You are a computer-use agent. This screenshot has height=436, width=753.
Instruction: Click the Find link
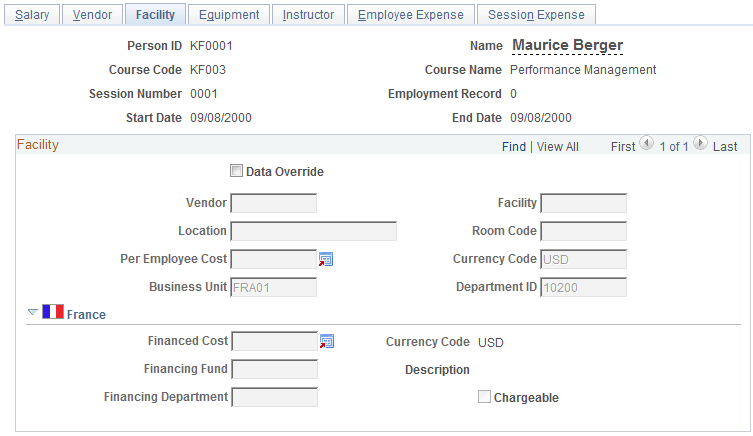pos(514,146)
